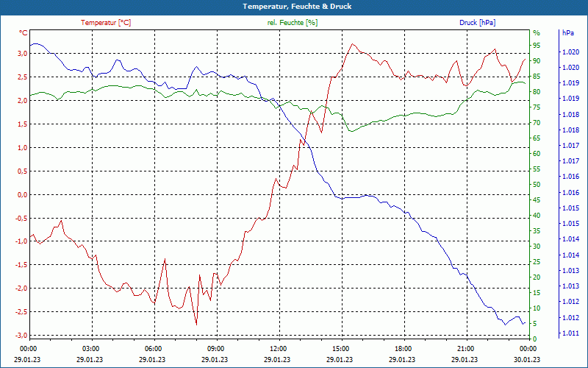Click the chart title 'Temperatur, Feuchte & Druck'
The height and width of the screenshot is (368, 588).
click(x=297, y=7)
